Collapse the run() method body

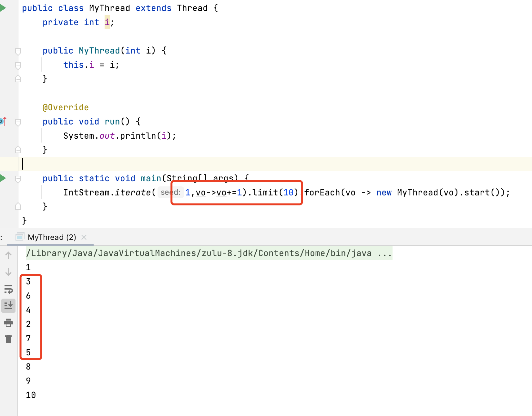coord(18,122)
